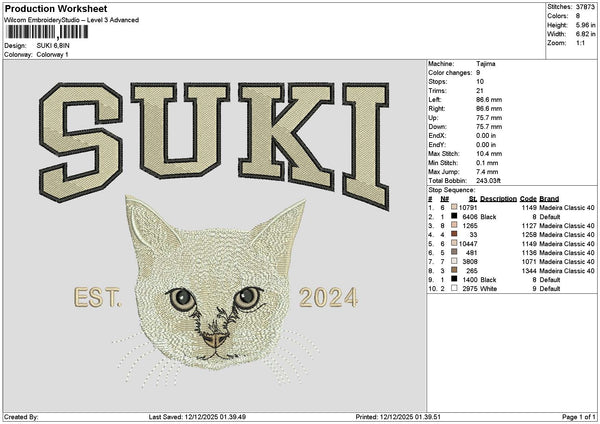Click the swatch in stop row 5 (10447 stitches)

point(454,243)
